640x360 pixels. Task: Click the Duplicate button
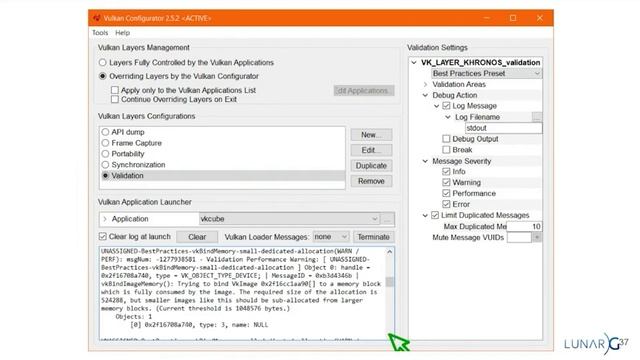tap(371, 166)
